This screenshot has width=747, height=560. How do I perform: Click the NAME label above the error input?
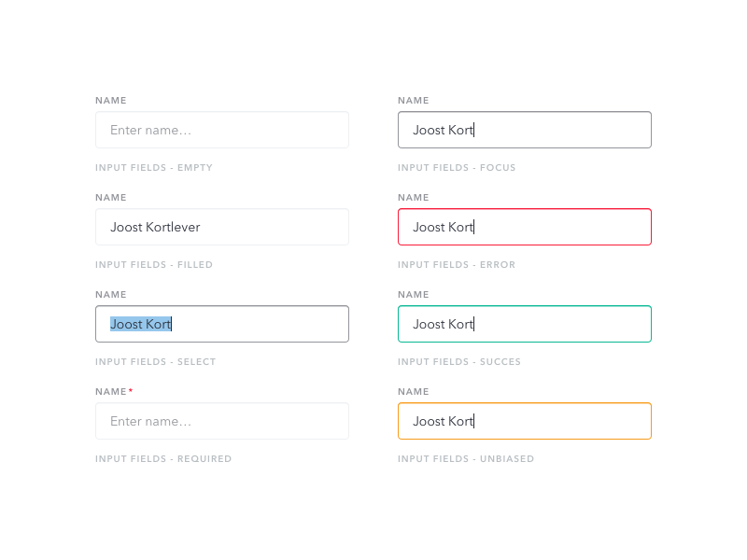pos(413,197)
